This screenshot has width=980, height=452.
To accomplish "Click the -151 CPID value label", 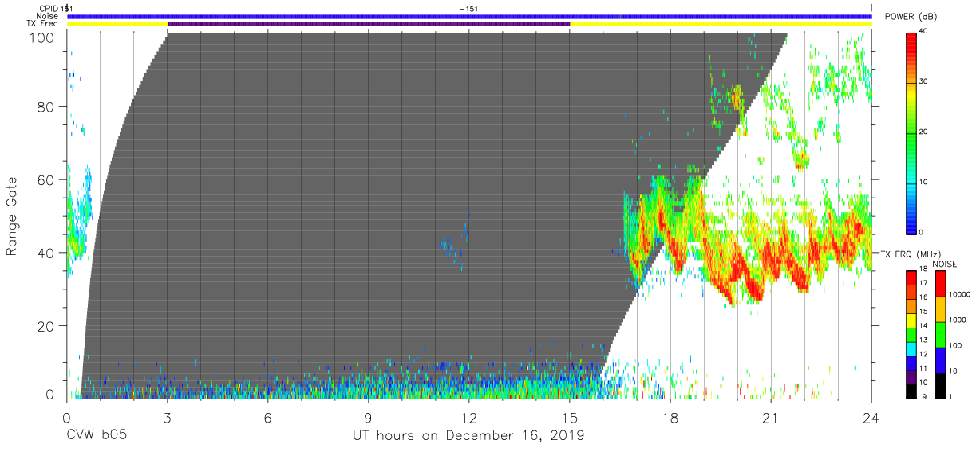I will [x=469, y=9].
